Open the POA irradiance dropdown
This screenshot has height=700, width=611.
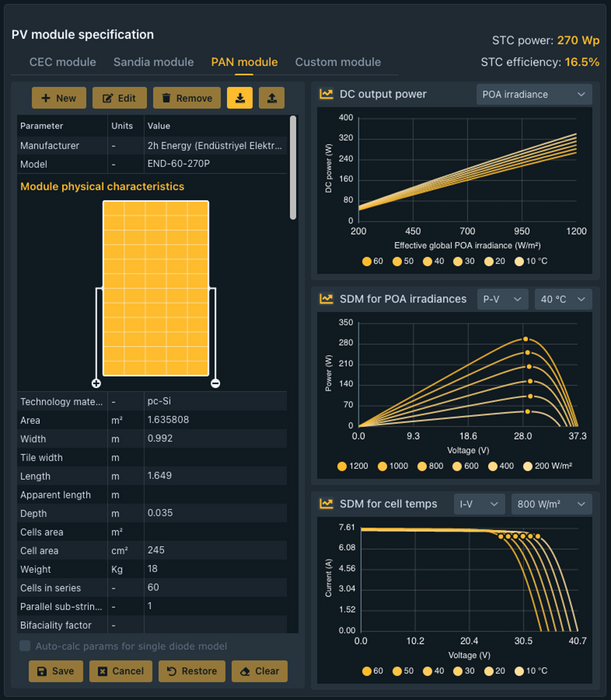534,94
